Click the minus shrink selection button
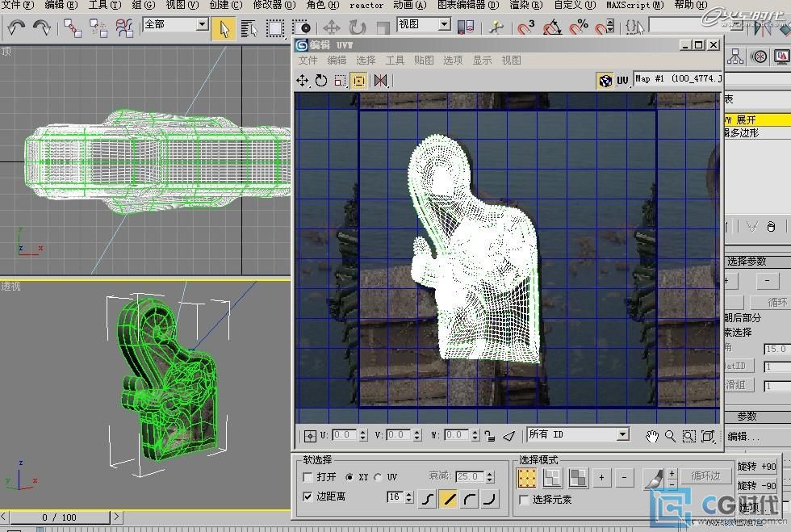791x532 pixels. tap(624, 477)
